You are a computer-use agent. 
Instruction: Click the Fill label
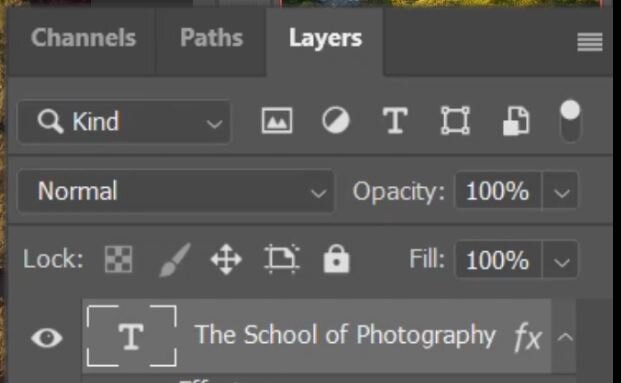[427, 259]
